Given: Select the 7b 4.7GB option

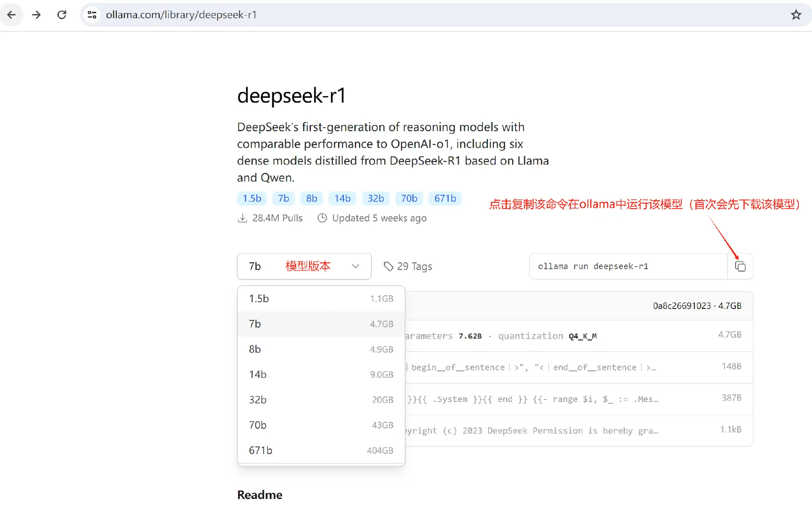Looking at the screenshot, I should [x=321, y=324].
